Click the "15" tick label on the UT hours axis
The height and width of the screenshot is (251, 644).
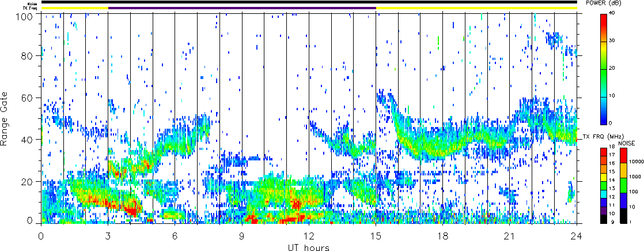tap(376, 237)
